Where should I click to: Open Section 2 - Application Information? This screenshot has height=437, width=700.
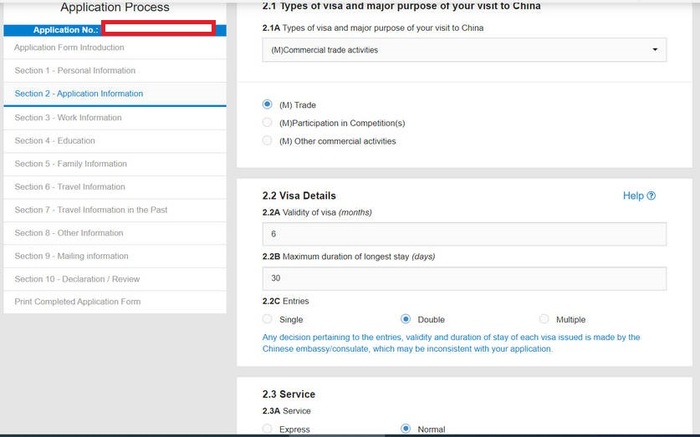tap(115, 94)
